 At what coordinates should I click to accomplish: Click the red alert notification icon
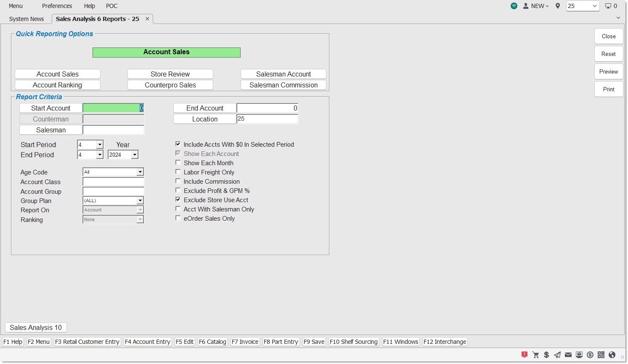pos(525,355)
